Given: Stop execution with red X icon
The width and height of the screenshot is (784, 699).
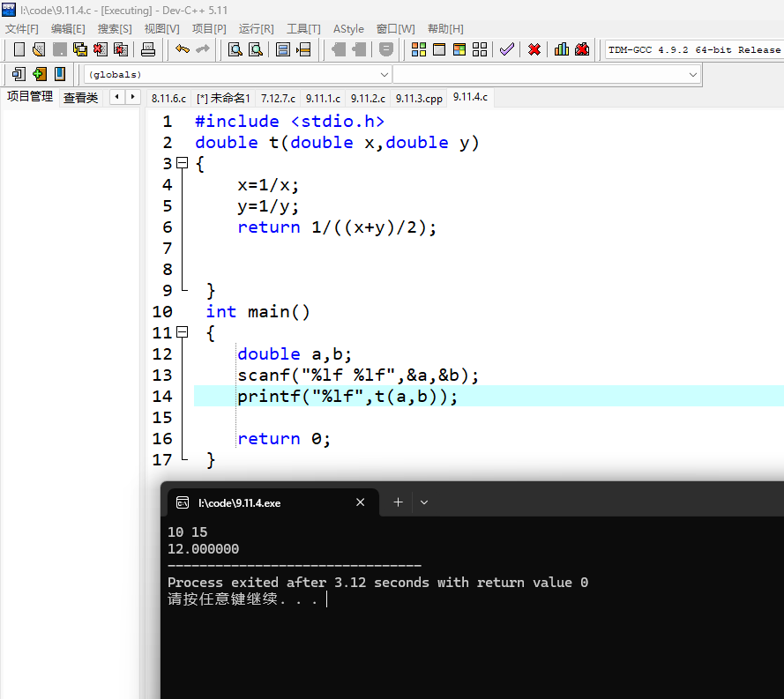Looking at the screenshot, I should pyautogui.click(x=534, y=49).
